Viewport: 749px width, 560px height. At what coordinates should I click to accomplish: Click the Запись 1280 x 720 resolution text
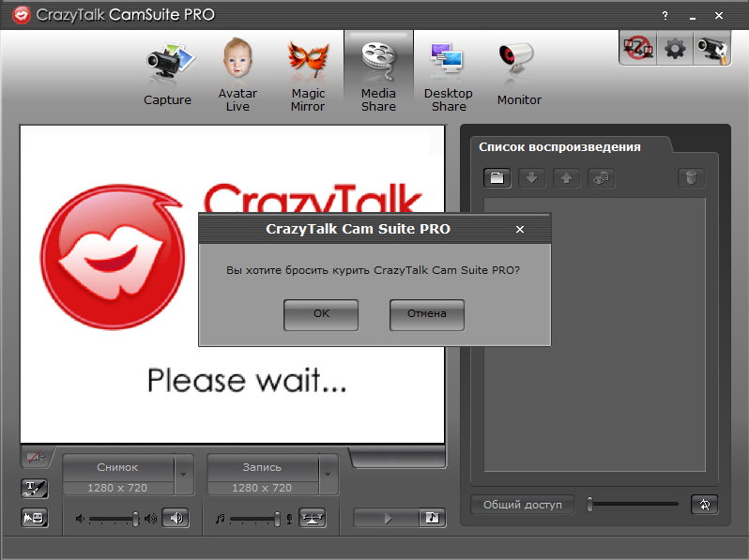click(x=262, y=489)
